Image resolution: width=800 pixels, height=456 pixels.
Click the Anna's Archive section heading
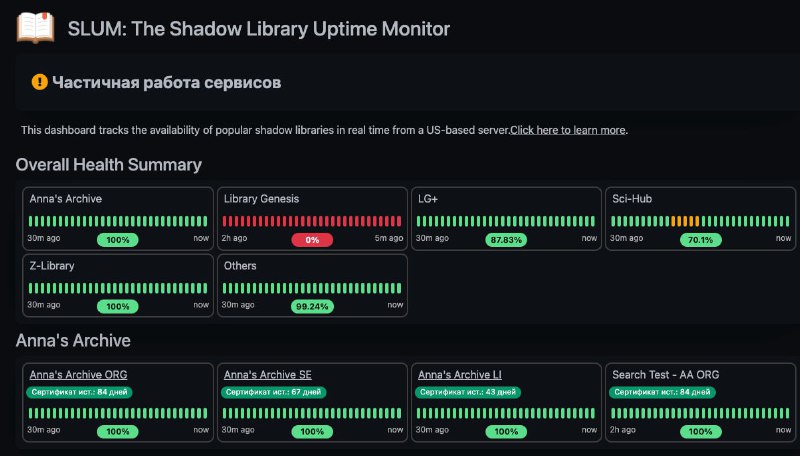[x=73, y=340]
